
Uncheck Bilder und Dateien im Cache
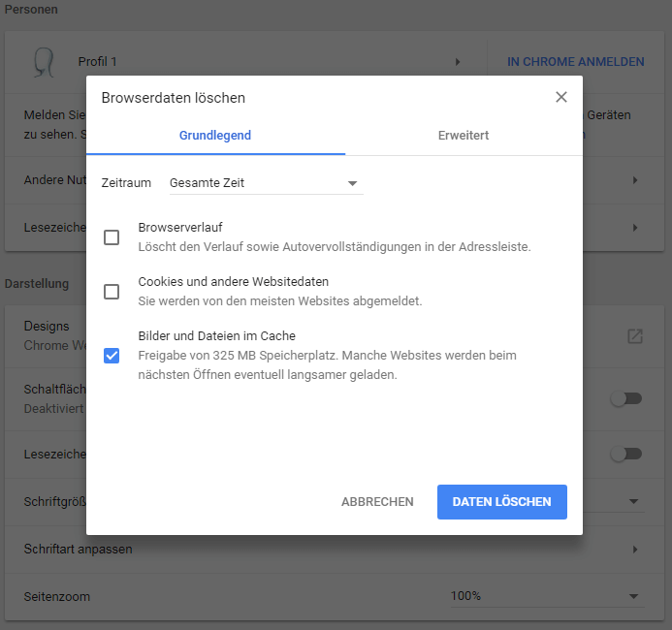click(x=112, y=356)
